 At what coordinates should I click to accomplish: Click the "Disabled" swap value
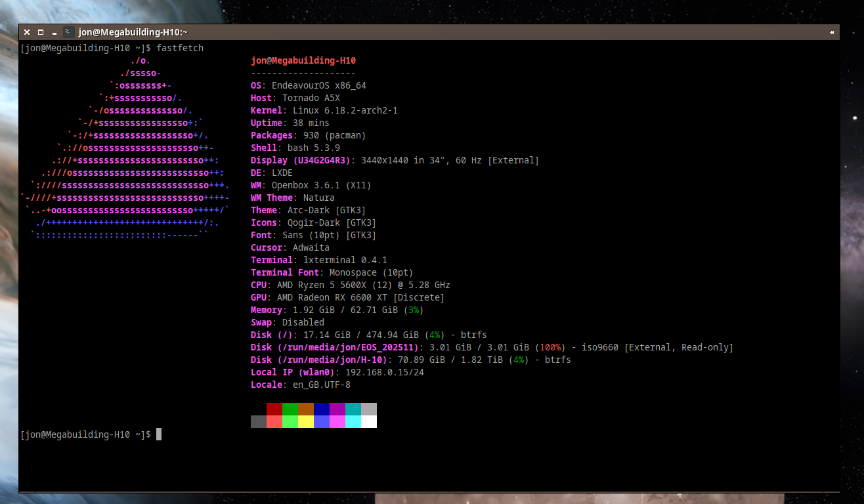[303, 322]
